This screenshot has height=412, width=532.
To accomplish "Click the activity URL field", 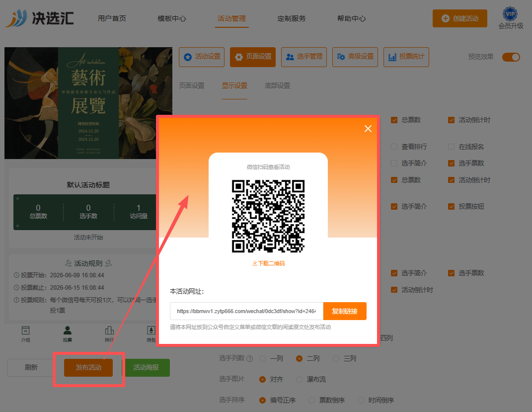I will (x=247, y=311).
